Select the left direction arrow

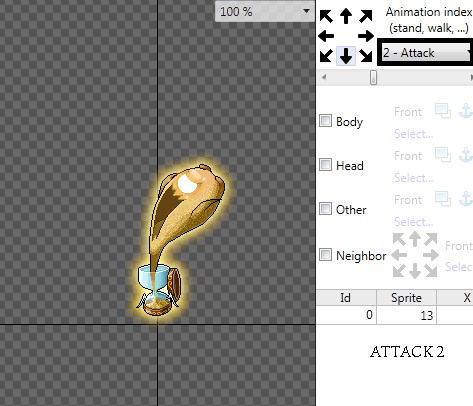[x=326, y=36]
